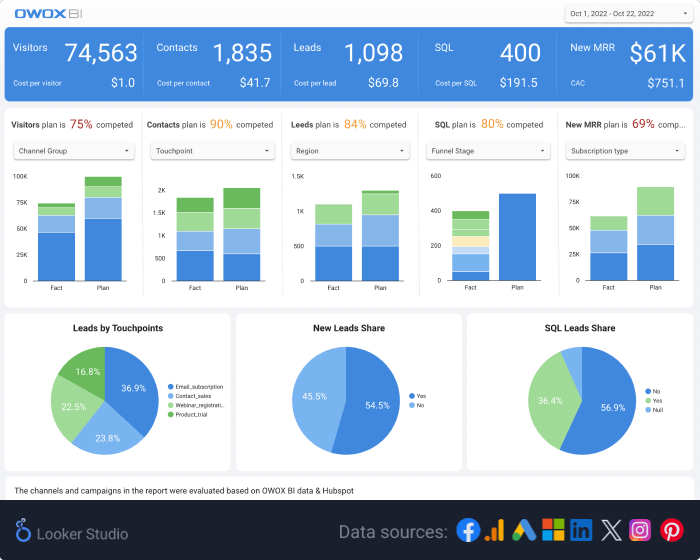Select the 23.8% slice in Leads by Touchpoints

tap(108, 434)
